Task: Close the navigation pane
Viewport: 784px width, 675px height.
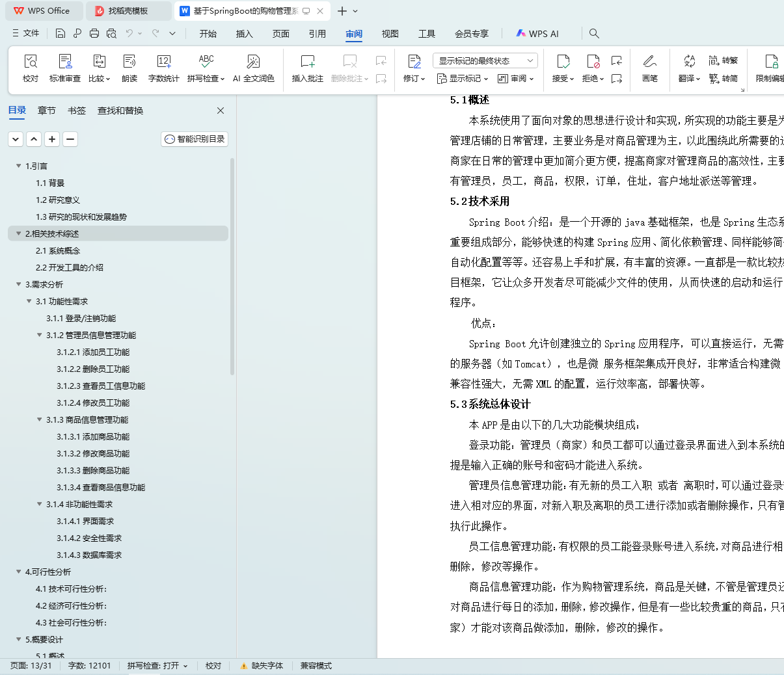Action: [x=221, y=111]
